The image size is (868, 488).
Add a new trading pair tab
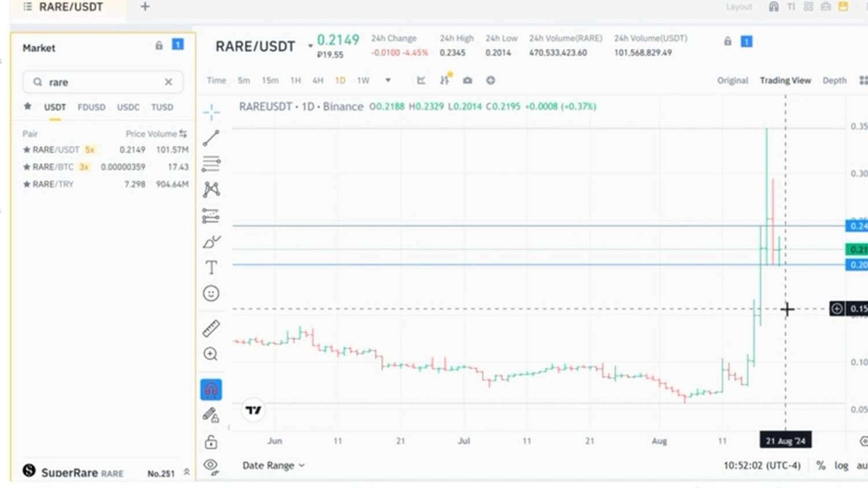[x=145, y=7]
